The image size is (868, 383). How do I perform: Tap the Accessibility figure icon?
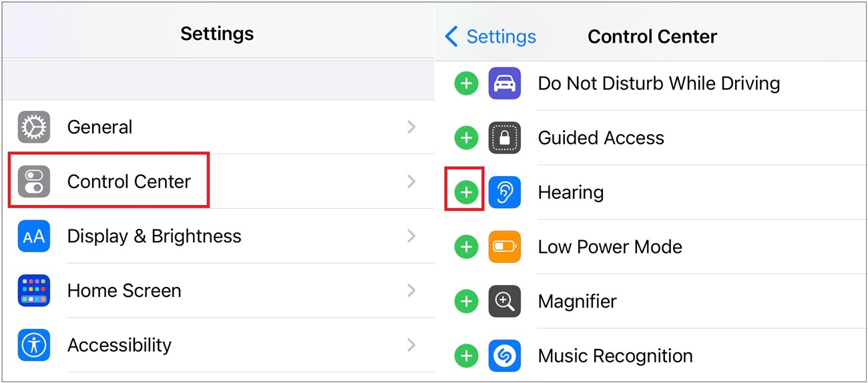(33, 345)
